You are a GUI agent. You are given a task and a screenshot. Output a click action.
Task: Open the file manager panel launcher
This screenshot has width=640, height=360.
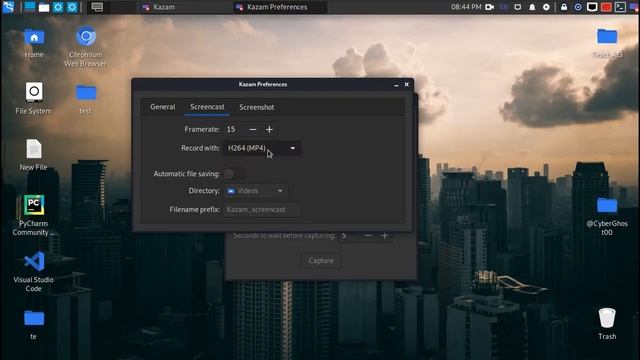click(44, 7)
